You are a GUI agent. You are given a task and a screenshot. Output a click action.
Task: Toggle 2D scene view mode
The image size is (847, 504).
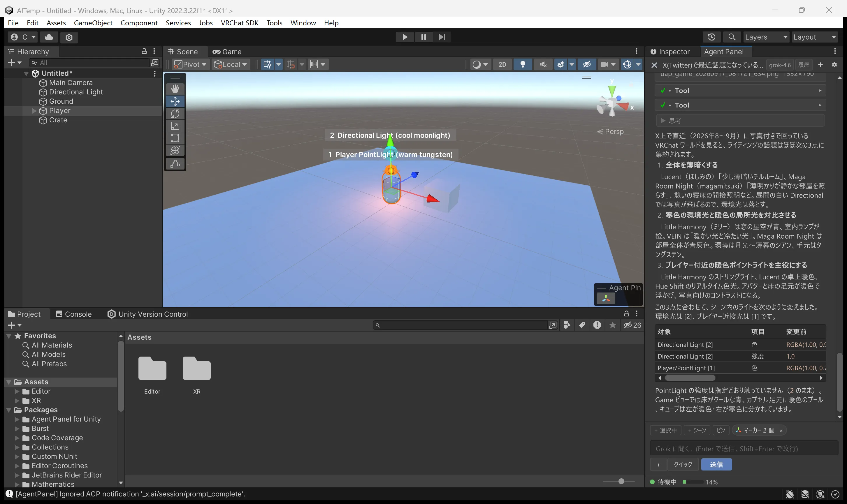(x=502, y=64)
